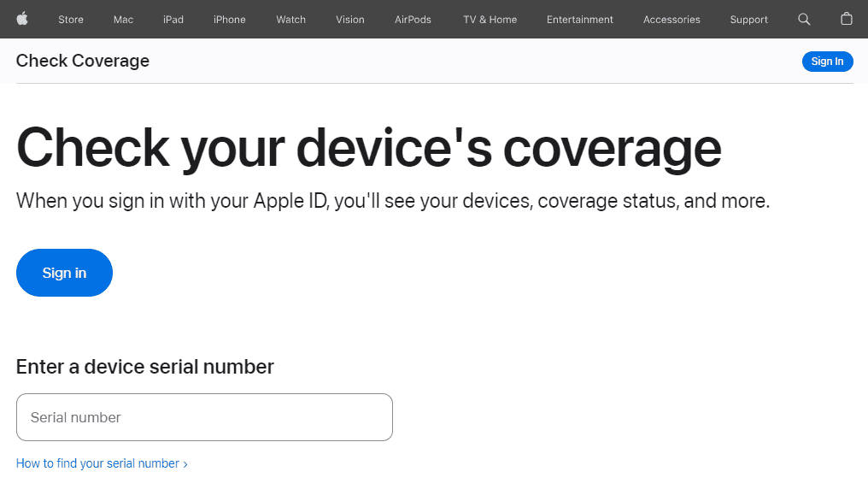Viewport: 868px width, 501px height.
Task: Open the iPhone menu
Action: 229,20
